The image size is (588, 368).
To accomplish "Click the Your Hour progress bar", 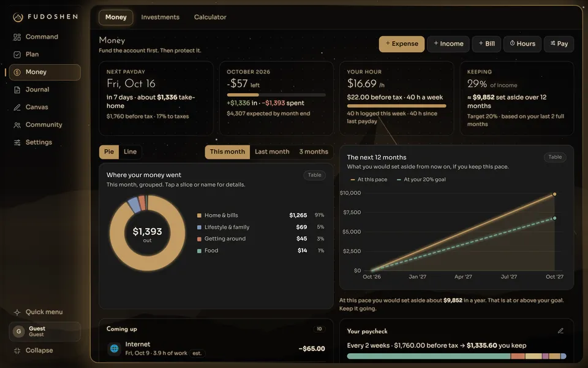I will click(x=396, y=106).
